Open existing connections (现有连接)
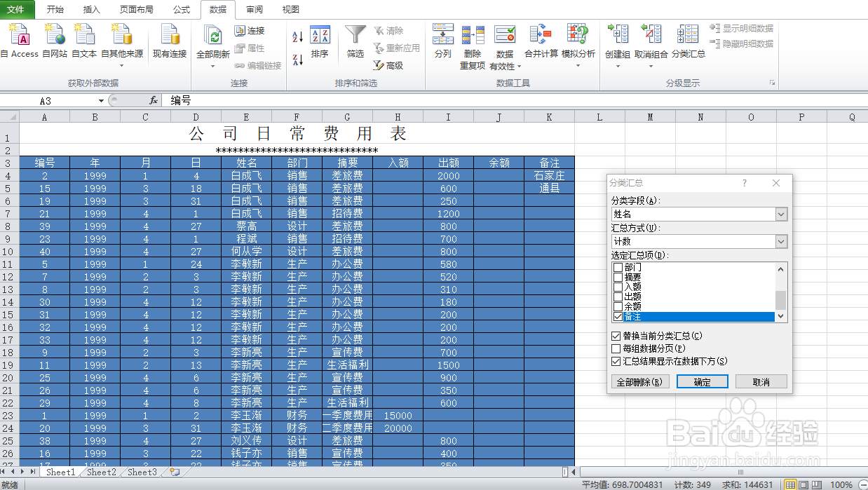The width and height of the screenshot is (868, 490). (170, 41)
